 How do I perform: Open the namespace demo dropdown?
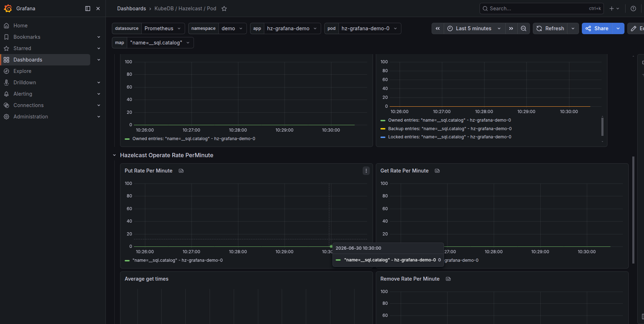[x=232, y=28]
